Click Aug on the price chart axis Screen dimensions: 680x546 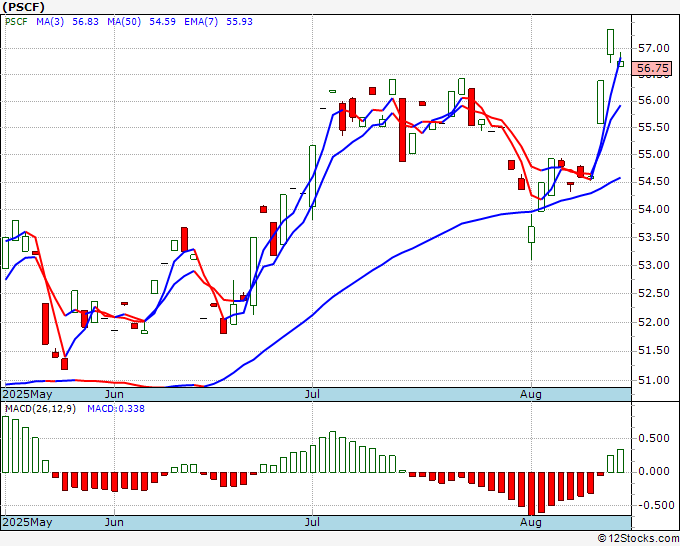(x=531, y=394)
